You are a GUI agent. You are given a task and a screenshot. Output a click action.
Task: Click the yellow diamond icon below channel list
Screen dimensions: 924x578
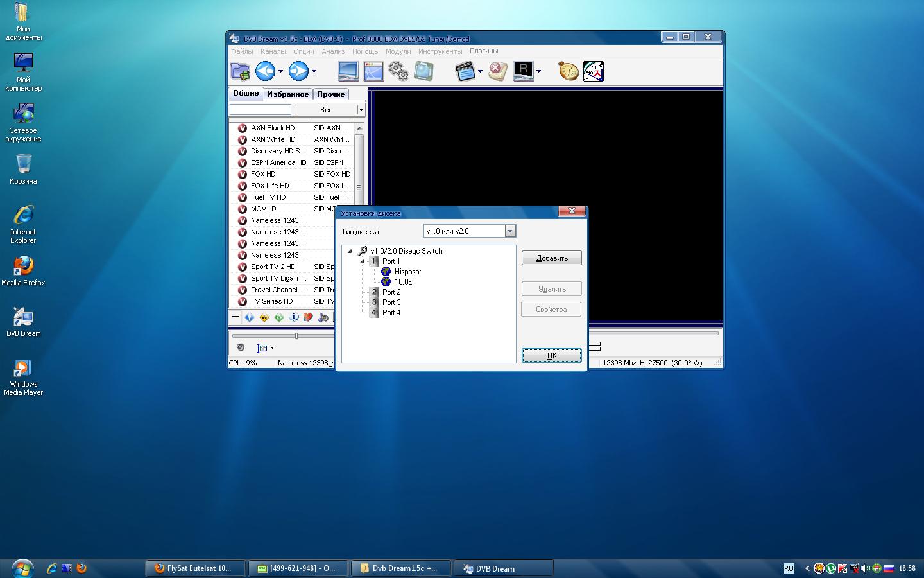click(264, 317)
